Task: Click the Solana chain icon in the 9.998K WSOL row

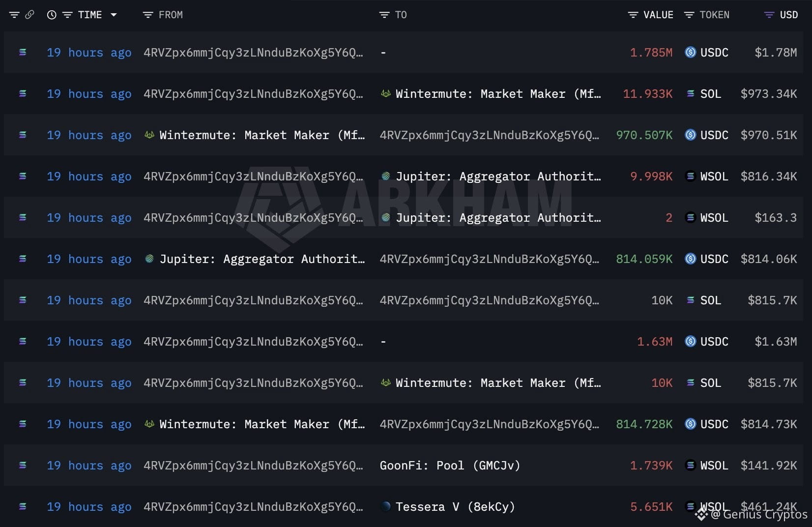Action: pyautogui.click(x=23, y=176)
